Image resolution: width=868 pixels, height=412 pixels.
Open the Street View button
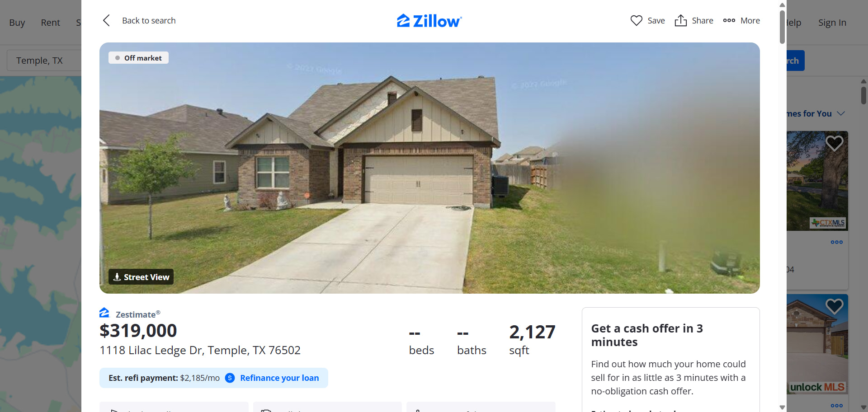(141, 277)
